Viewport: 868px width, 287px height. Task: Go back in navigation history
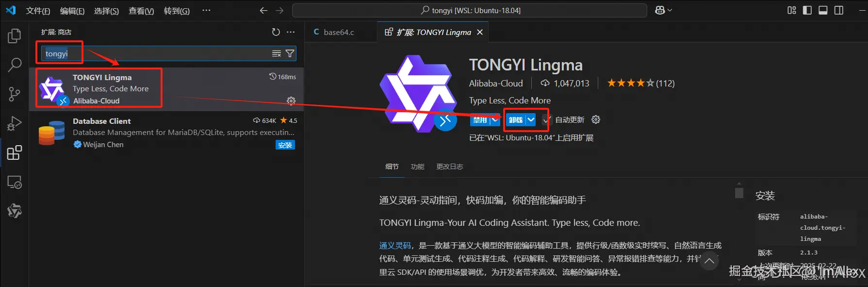pyautogui.click(x=263, y=10)
